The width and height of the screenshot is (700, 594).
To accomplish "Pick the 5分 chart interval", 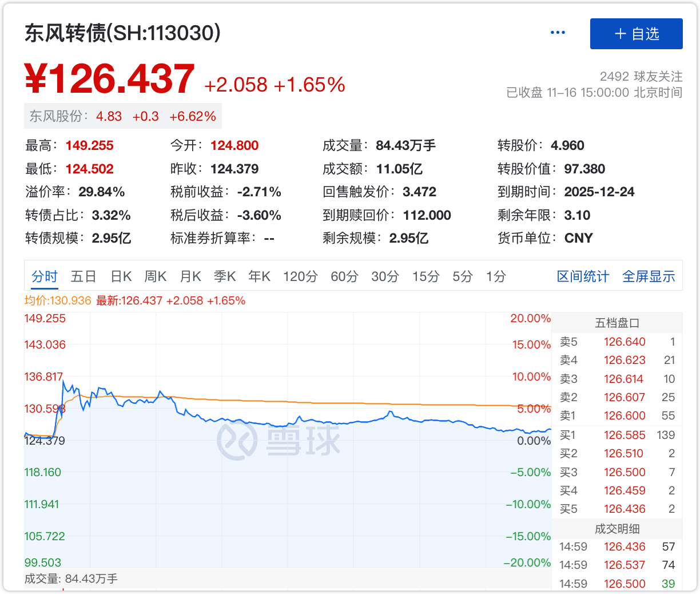I will click(x=463, y=277).
